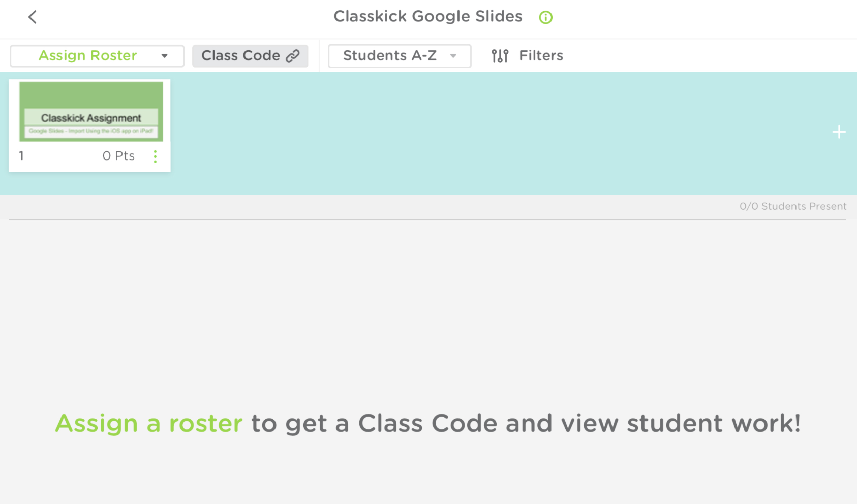Select the green Assign Roster label
857x504 pixels.
[88, 55]
